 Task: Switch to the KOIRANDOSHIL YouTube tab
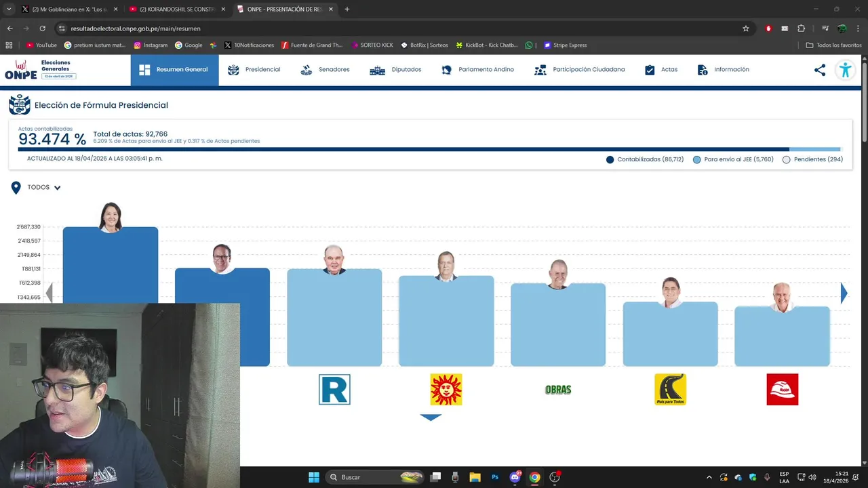[178, 9]
